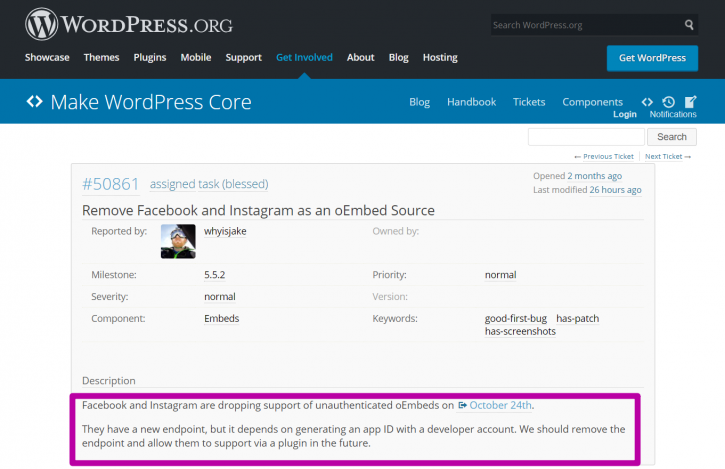This screenshot has height=469, width=725.
Task: Click the assigned task (blessed) status link
Action: [209, 184]
